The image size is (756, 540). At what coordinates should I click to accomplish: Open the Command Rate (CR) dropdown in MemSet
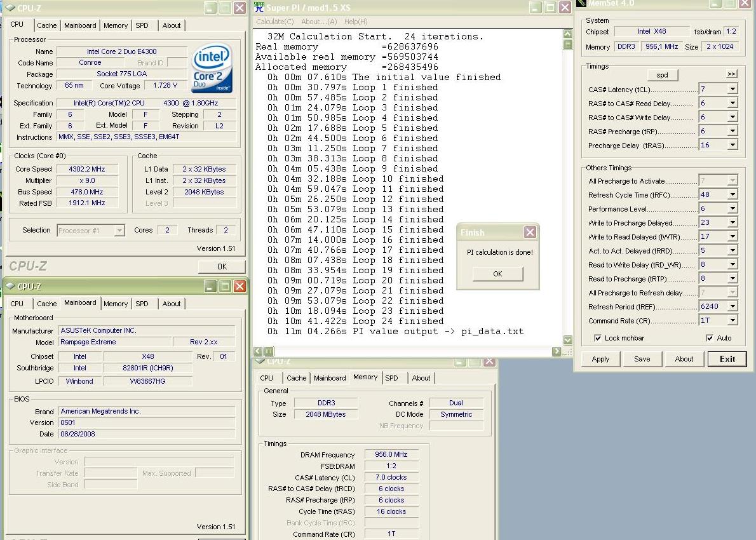[x=732, y=321]
